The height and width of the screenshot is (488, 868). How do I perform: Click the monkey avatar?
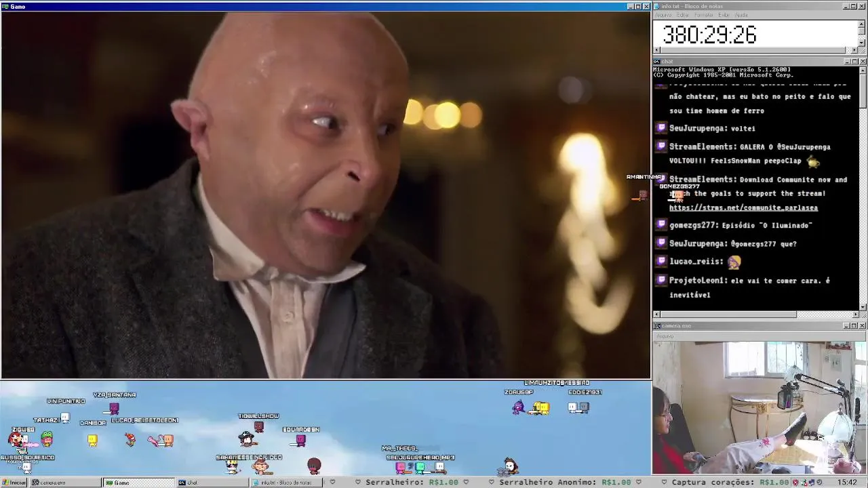coord(260,466)
